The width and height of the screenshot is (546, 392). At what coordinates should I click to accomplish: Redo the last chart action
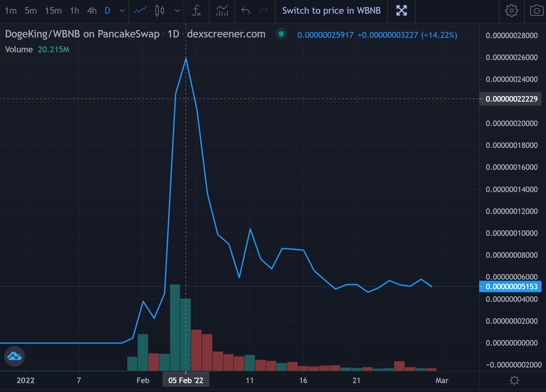pos(264,10)
